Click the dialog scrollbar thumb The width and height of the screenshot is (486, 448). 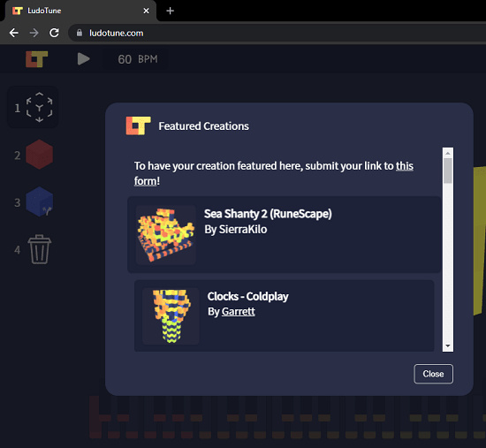coord(448,171)
